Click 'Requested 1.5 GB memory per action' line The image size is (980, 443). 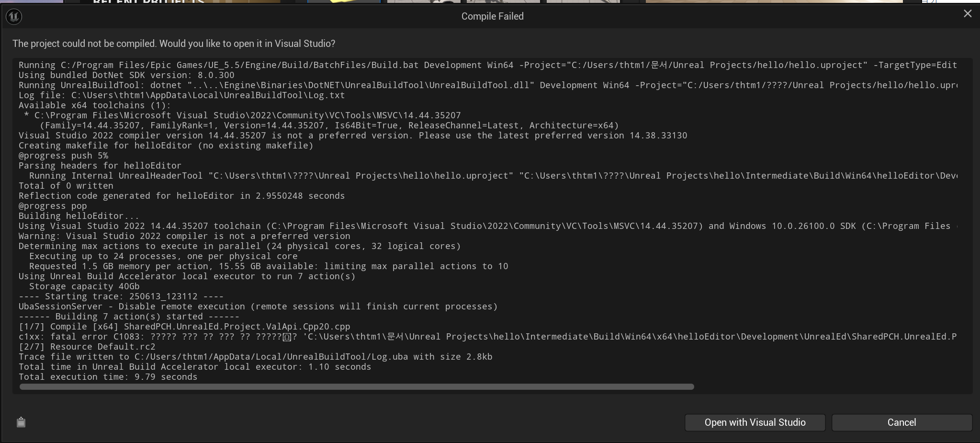tap(269, 266)
